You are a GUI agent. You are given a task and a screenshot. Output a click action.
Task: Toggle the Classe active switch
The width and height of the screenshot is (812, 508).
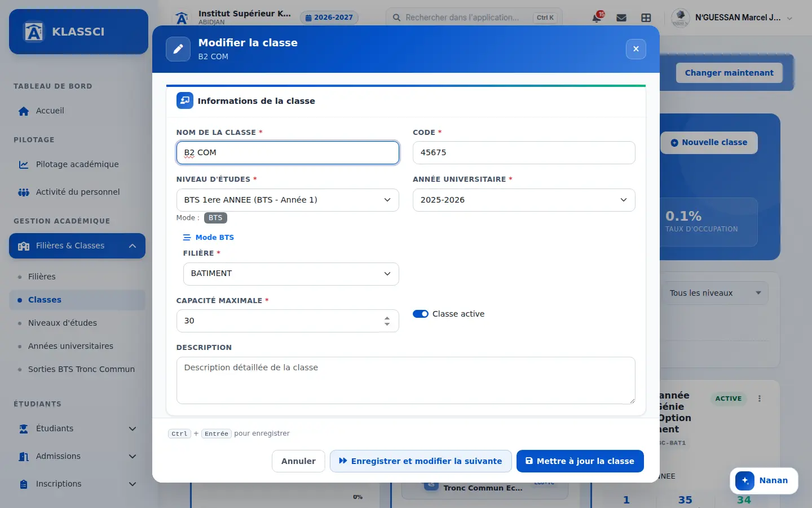click(421, 314)
